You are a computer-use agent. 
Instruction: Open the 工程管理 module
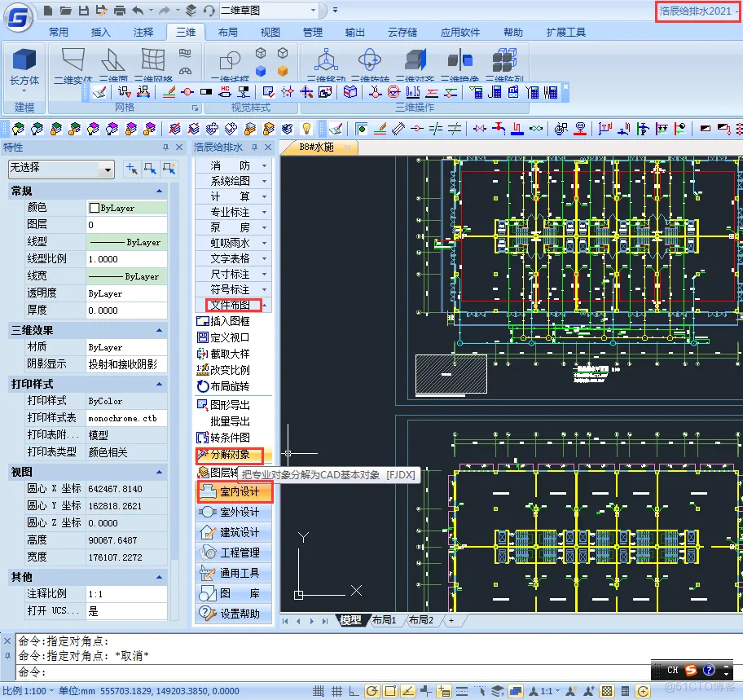coord(234,553)
